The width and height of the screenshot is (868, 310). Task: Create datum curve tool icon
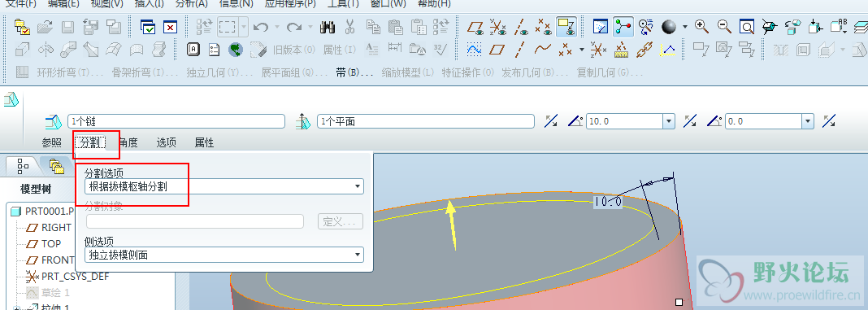pyautogui.click(x=543, y=50)
